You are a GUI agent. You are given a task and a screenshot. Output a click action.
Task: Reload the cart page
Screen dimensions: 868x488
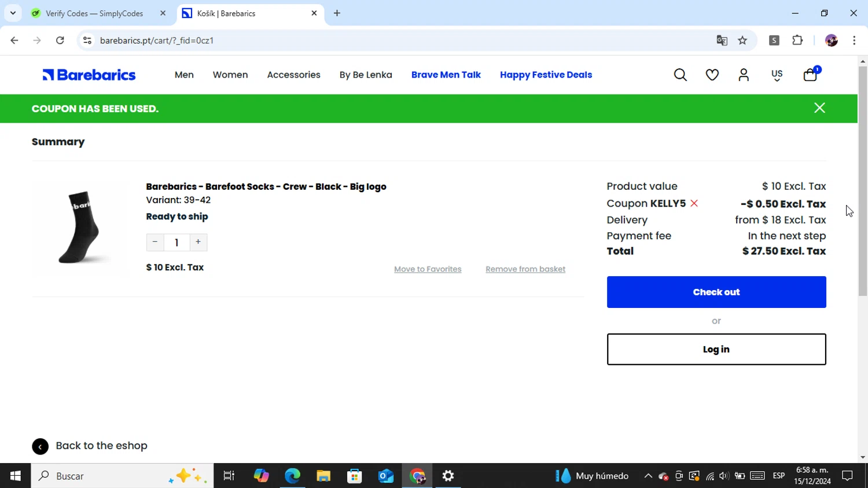tap(60, 41)
